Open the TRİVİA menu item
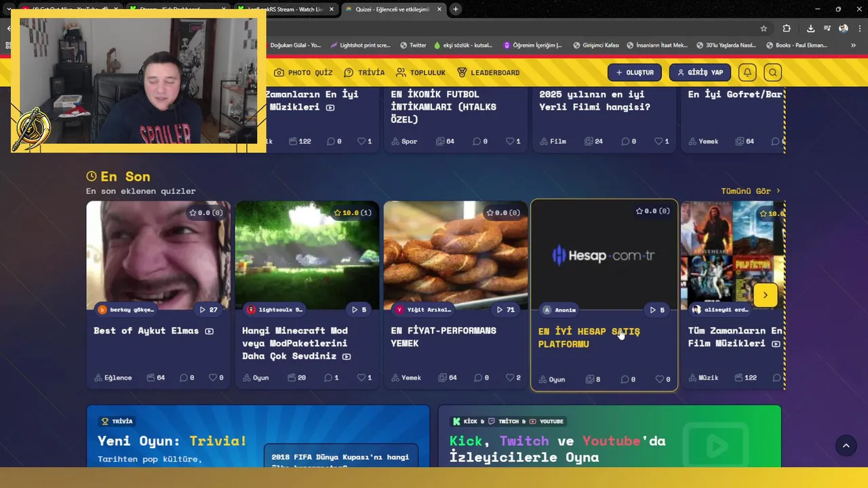This screenshot has height=488, width=868. pyautogui.click(x=364, y=73)
